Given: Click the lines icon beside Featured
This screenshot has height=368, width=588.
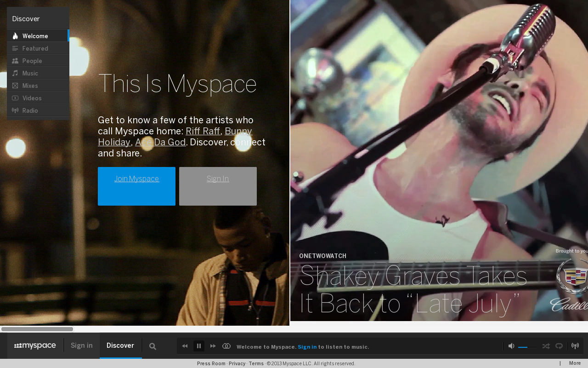Looking at the screenshot, I should (x=15, y=48).
